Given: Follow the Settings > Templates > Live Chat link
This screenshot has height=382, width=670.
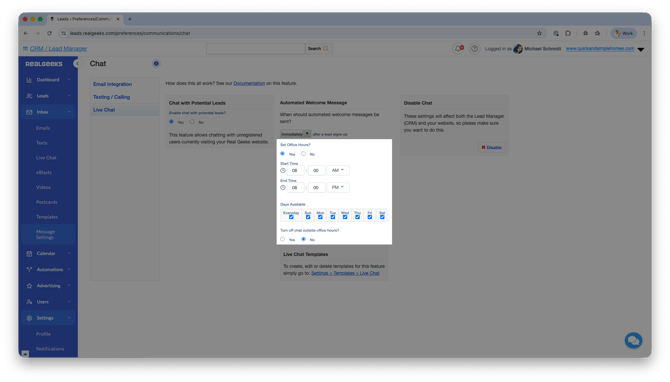Looking at the screenshot, I should coord(345,273).
